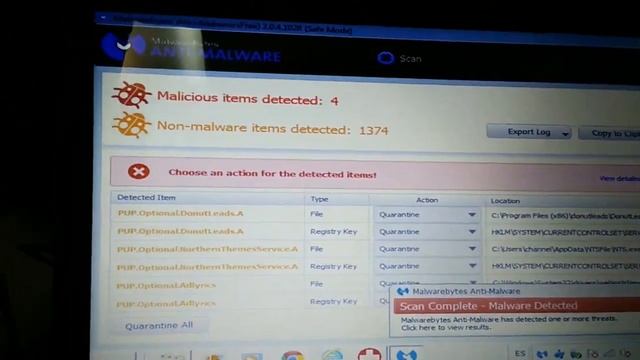Viewport: 640px width, 360px height.
Task: Click the Non-malware items detected: 1374 text
Action: tap(272, 128)
